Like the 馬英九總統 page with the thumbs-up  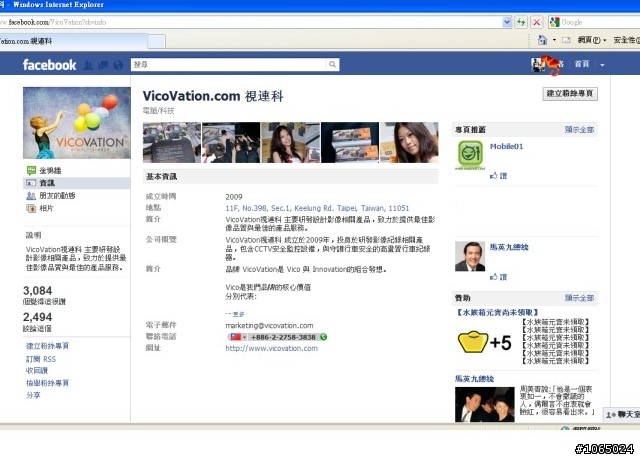[x=498, y=277]
